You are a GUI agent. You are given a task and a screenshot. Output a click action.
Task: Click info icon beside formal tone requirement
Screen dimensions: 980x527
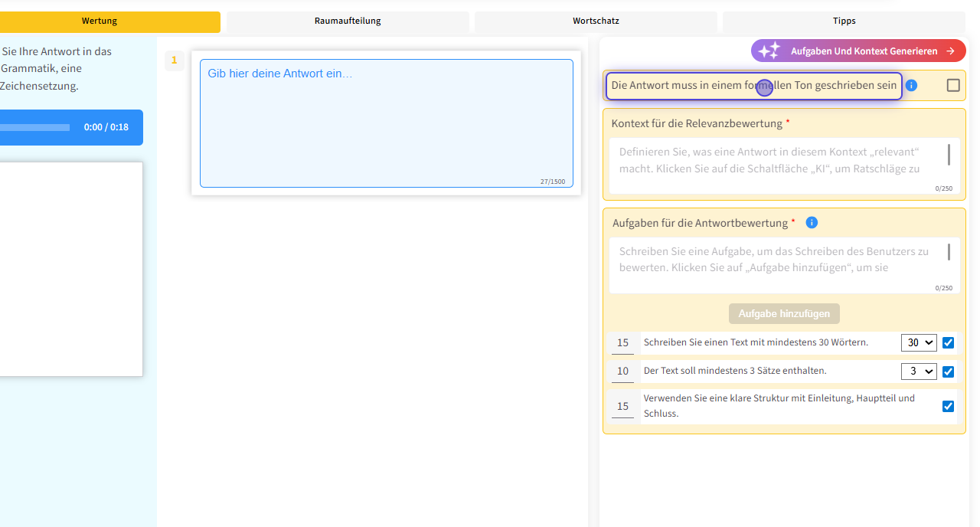[x=911, y=86]
